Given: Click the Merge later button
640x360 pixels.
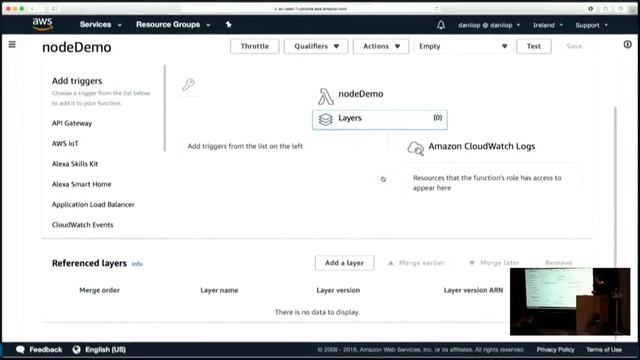Looking at the screenshot, I should click(x=494, y=263).
